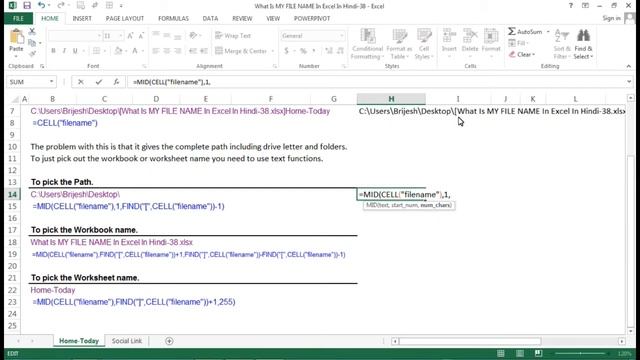
Task: Redo the last action
Action: pos(61,5)
